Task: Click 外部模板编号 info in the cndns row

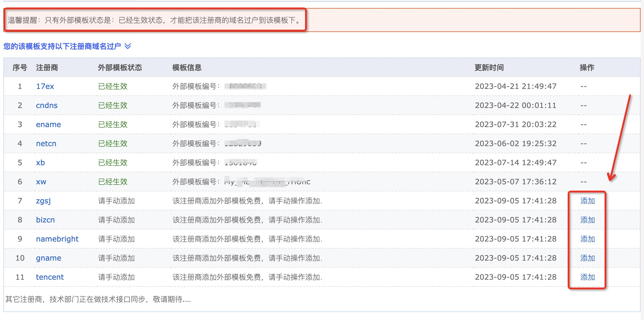Action: pyautogui.click(x=217, y=106)
